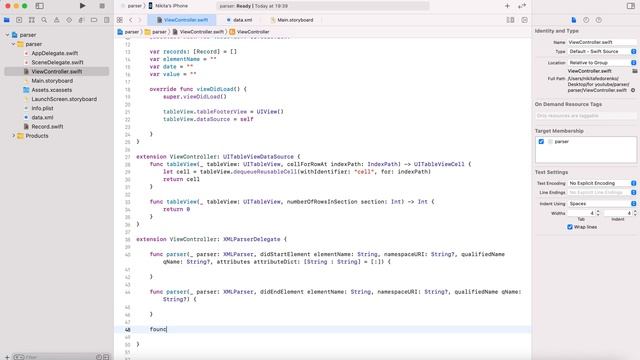Open the Indent Using Spaces dropdown

coord(602,203)
